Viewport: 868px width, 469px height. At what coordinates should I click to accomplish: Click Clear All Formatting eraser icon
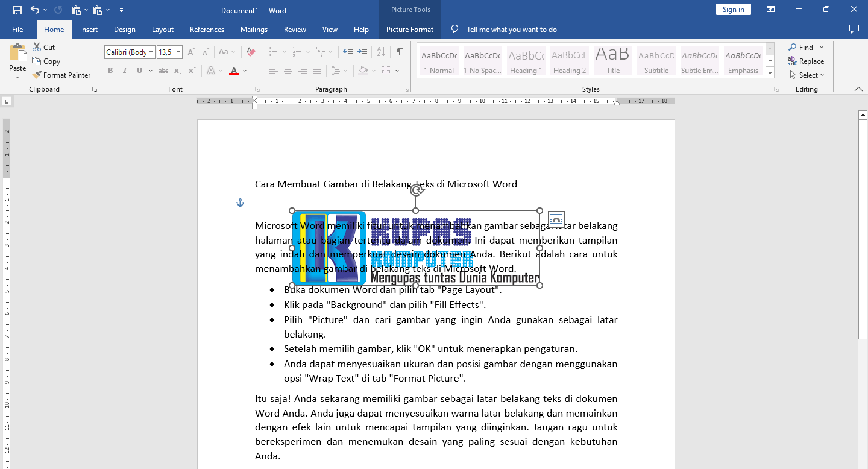pos(251,52)
